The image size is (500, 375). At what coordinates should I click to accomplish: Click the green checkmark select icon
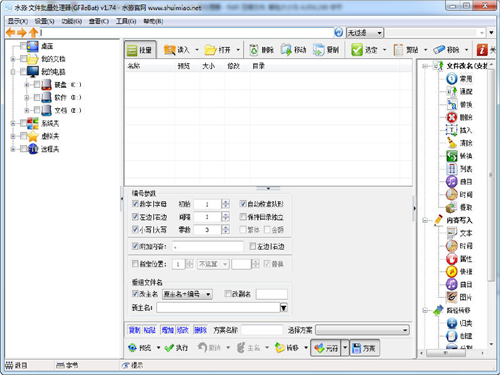pos(357,50)
